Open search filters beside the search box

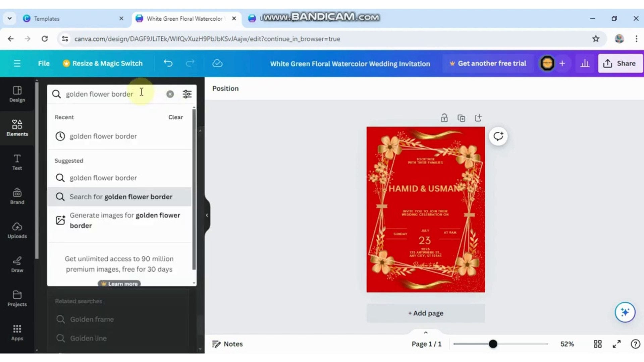[x=187, y=94]
